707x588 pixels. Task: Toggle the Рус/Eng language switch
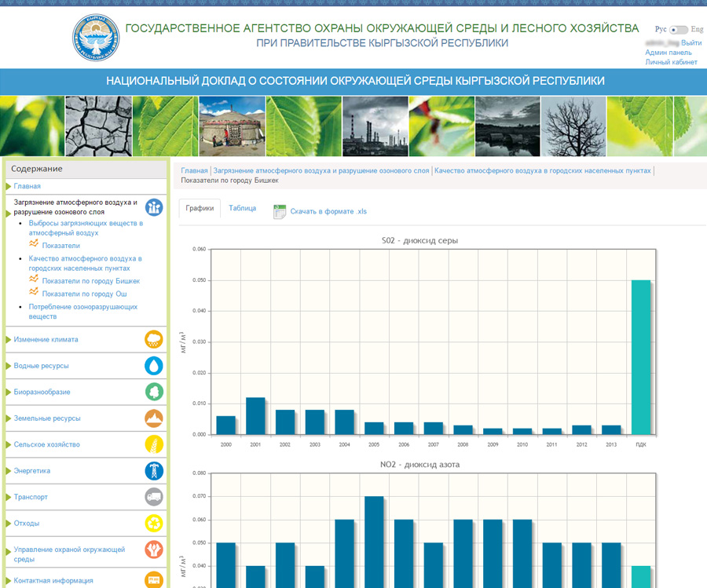pyautogui.click(x=679, y=30)
